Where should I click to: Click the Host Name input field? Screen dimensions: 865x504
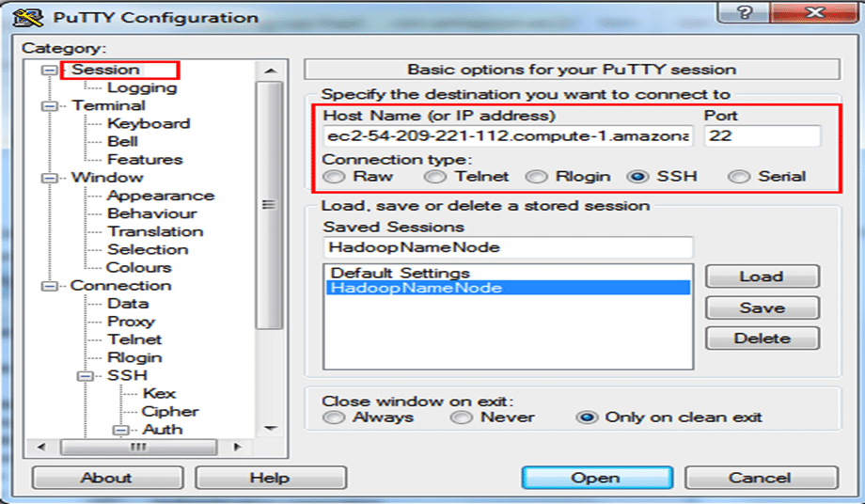tap(508, 136)
